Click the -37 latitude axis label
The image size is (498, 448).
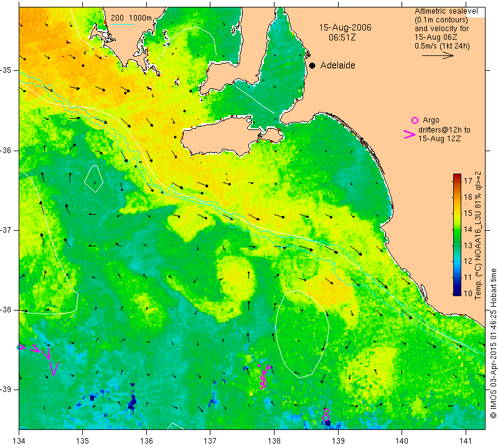(6, 230)
